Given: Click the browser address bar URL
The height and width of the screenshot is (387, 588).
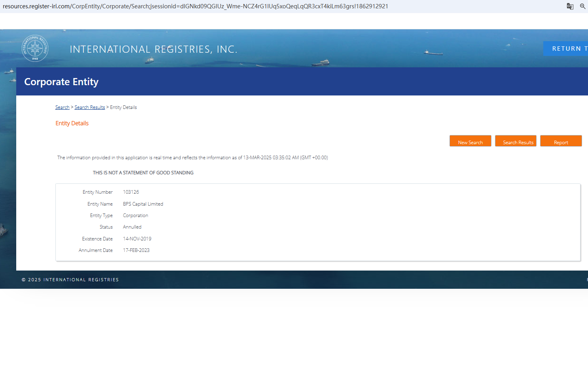Looking at the screenshot, I should [x=195, y=6].
